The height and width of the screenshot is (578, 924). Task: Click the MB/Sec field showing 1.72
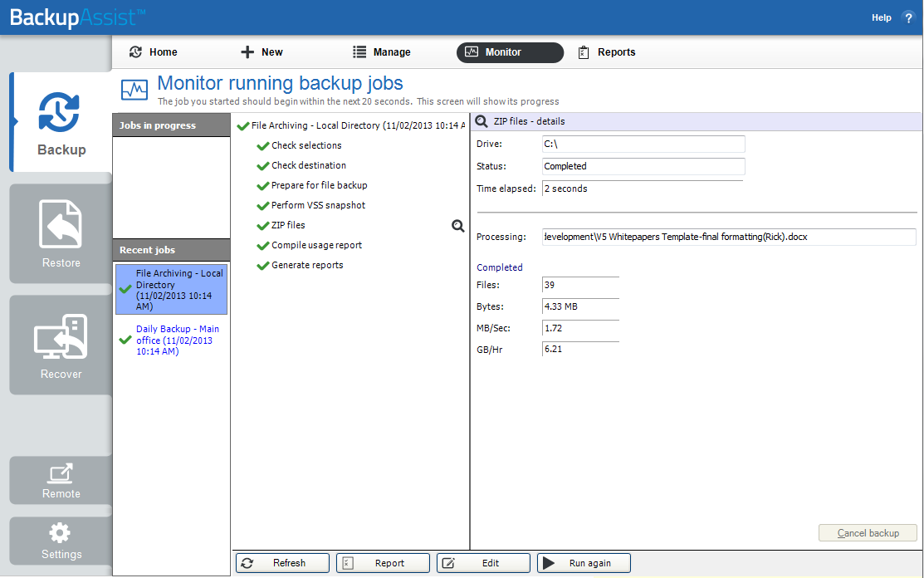[580, 328]
